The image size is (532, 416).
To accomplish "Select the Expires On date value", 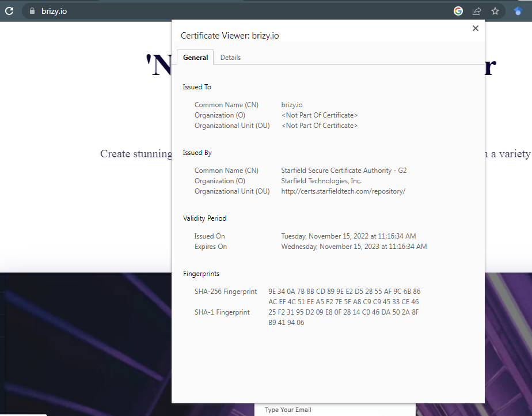I will pyautogui.click(x=354, y=247).
